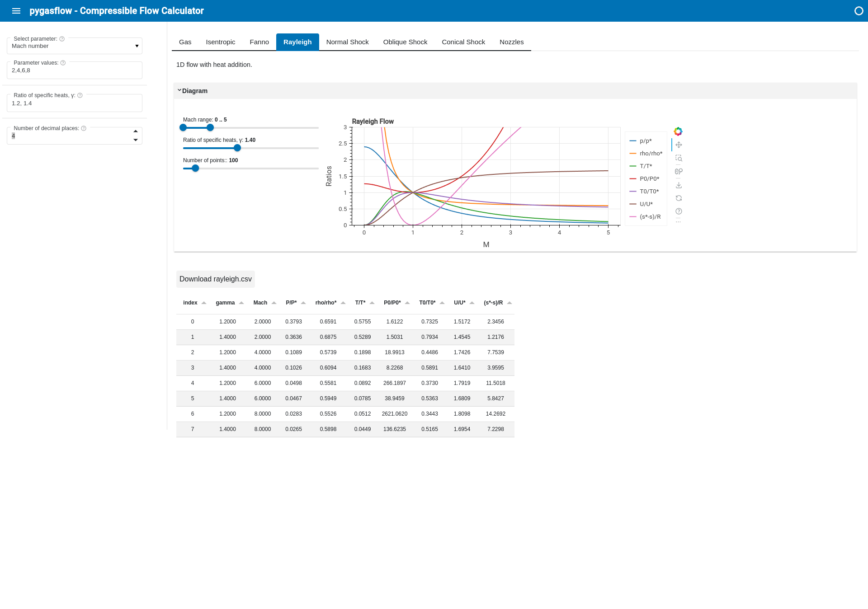The width and height of the screenshot is (868, 609).
Task: Open the Select parameter dropdown
Action: pos(75,46)
